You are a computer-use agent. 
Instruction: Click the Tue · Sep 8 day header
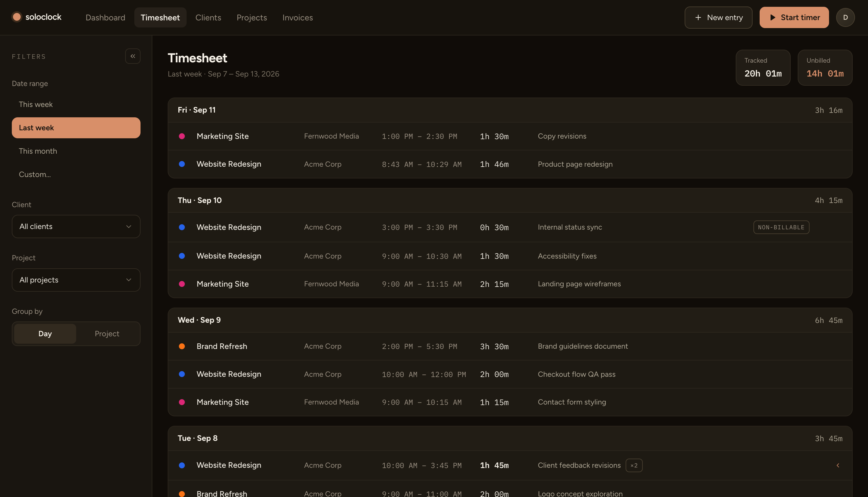pos(510,438)
